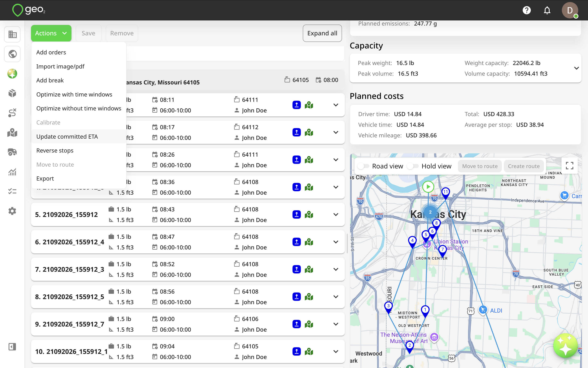Select Optimize with time windows
588x368 pixels.
(x=78, y=94)
